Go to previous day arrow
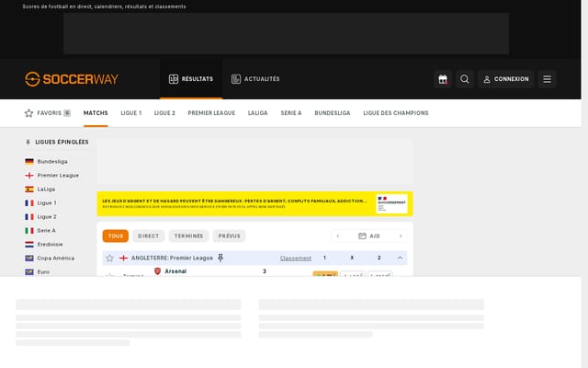This screenshot has width=588, height=368. (x=338, y=236)
